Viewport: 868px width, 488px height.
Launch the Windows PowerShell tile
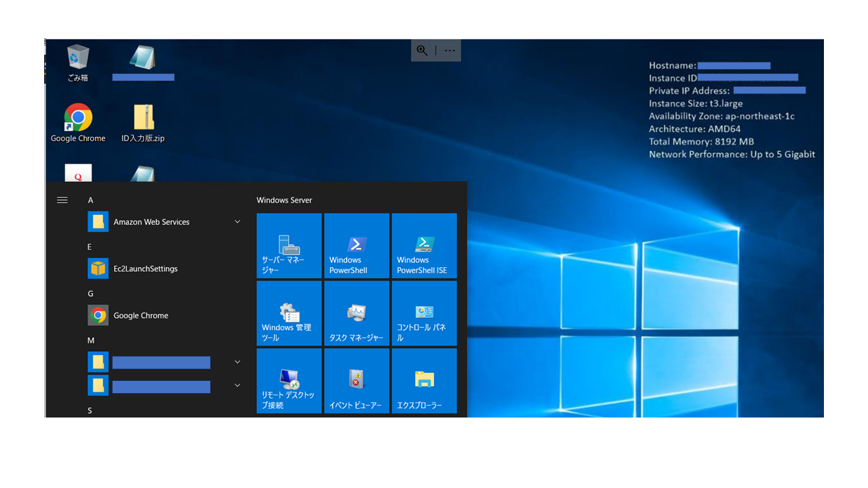(x=357, y=245)
